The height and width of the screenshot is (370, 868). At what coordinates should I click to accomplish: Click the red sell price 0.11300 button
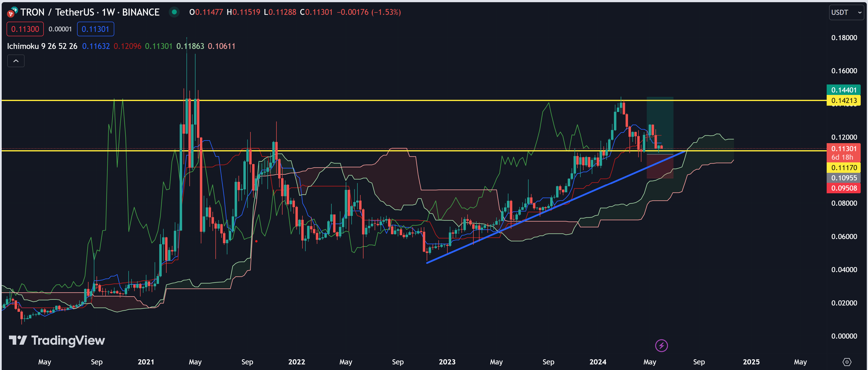25,29
